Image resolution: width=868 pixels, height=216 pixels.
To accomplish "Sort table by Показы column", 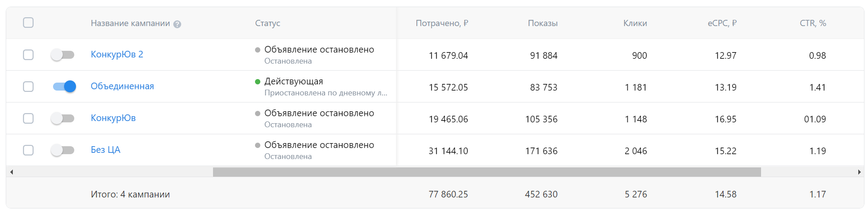I will click(542, 23).
